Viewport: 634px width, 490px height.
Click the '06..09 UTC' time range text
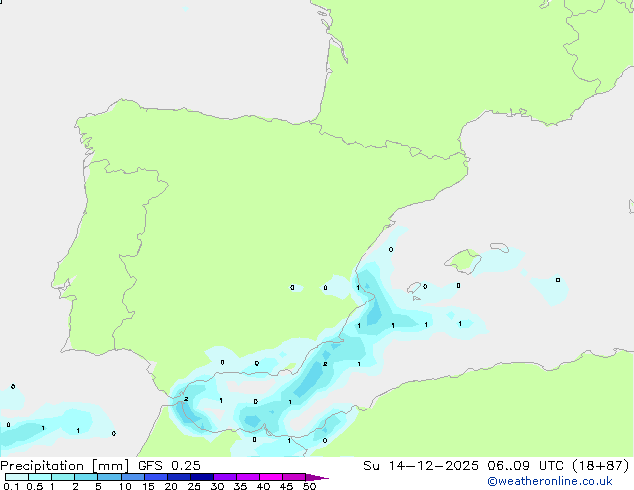(x=526, y=466)
